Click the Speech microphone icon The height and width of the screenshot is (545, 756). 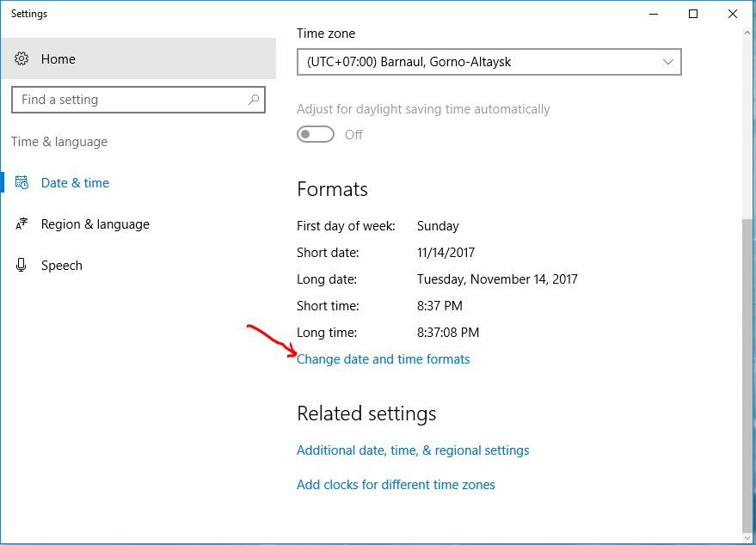22,266
